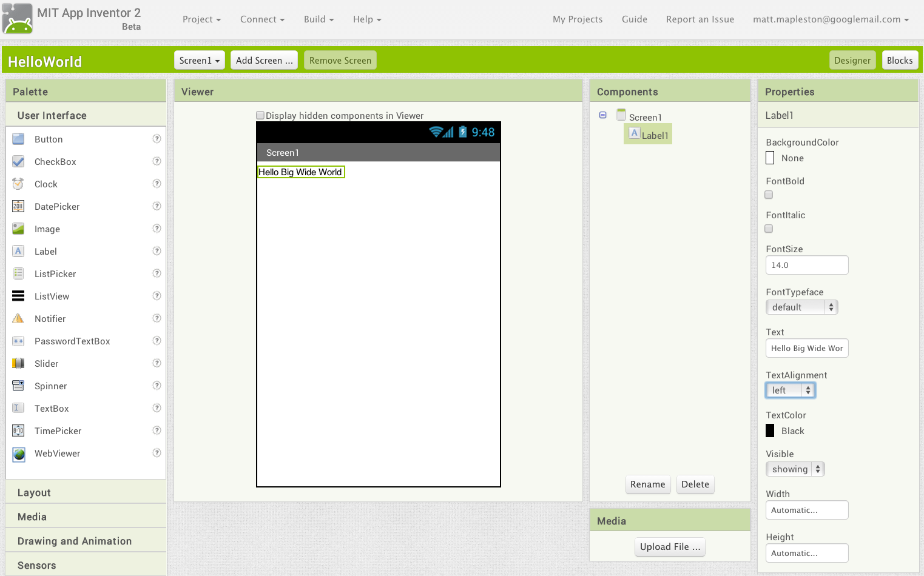Delete the selected component
Viewport: 924px width, 576px height.
[695, 484]
